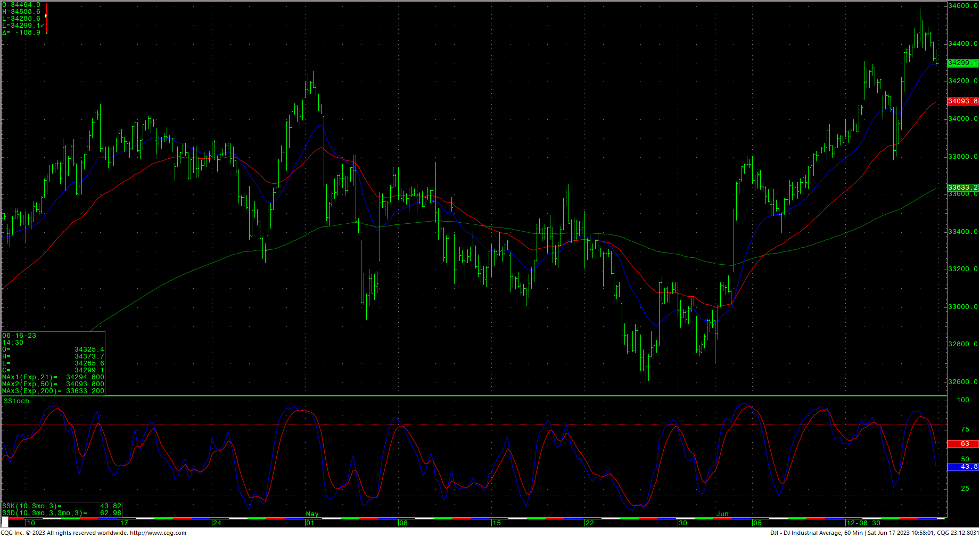980x537 pixels.
Task: Click the red 63 stochastic value tag
Action: pyautogui.click(x=963, y=444)
